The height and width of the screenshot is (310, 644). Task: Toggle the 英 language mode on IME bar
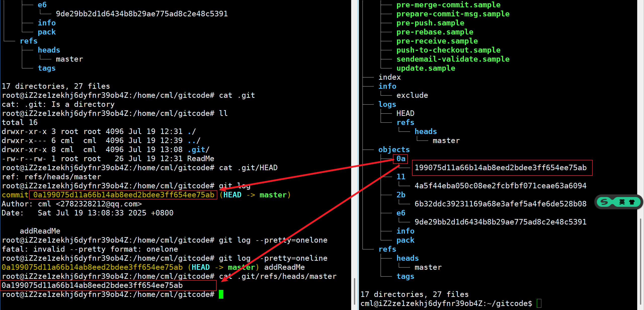tap(622, 202)
